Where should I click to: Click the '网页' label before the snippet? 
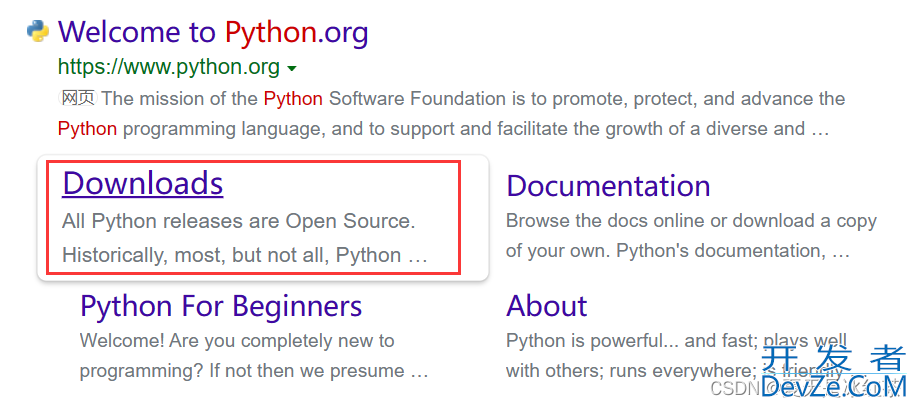coord(78,98)
